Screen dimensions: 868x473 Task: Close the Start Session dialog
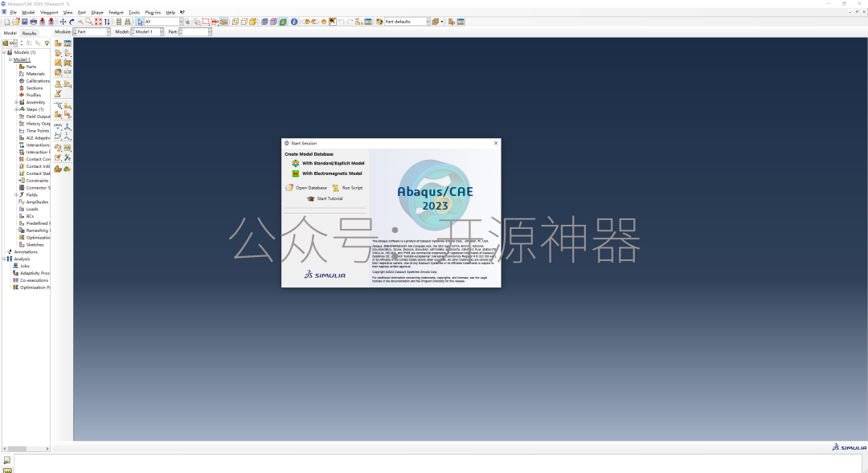pos(496,143)
